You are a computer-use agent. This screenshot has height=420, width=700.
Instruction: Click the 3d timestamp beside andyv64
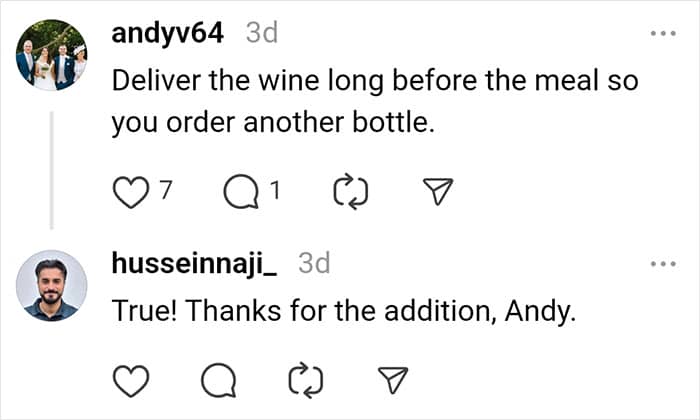point(261,34)
